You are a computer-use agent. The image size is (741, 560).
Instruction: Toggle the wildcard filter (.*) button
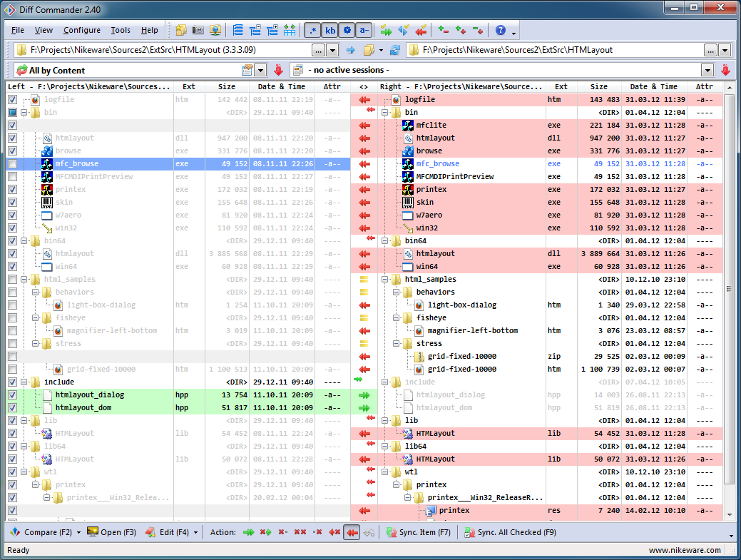click(x=312, y=30)
